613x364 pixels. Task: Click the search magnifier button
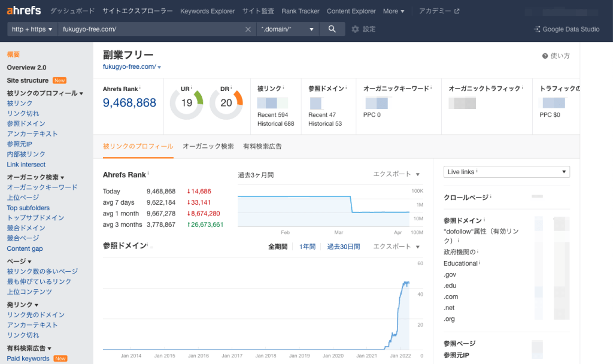[x=332, y=29]
